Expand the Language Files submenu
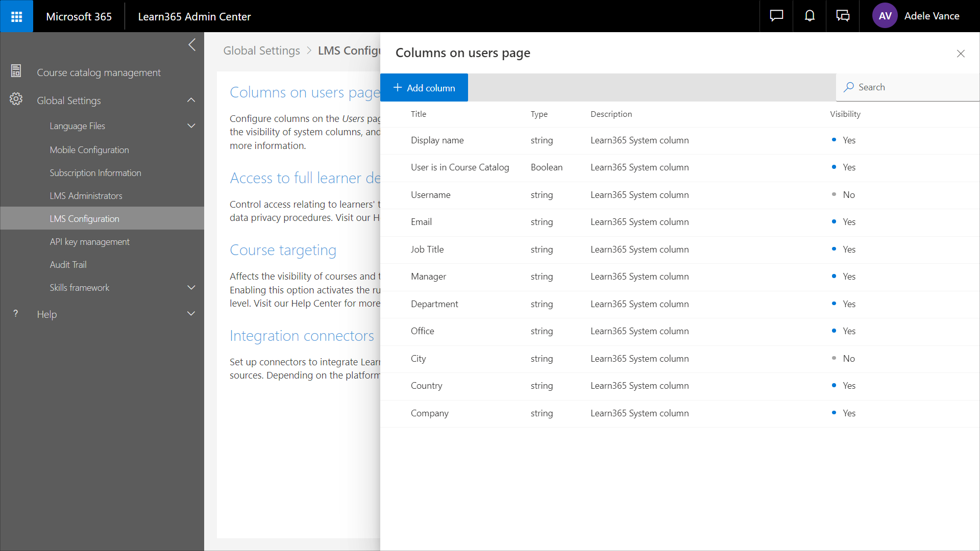980x551 pixels. click(191, 126)
